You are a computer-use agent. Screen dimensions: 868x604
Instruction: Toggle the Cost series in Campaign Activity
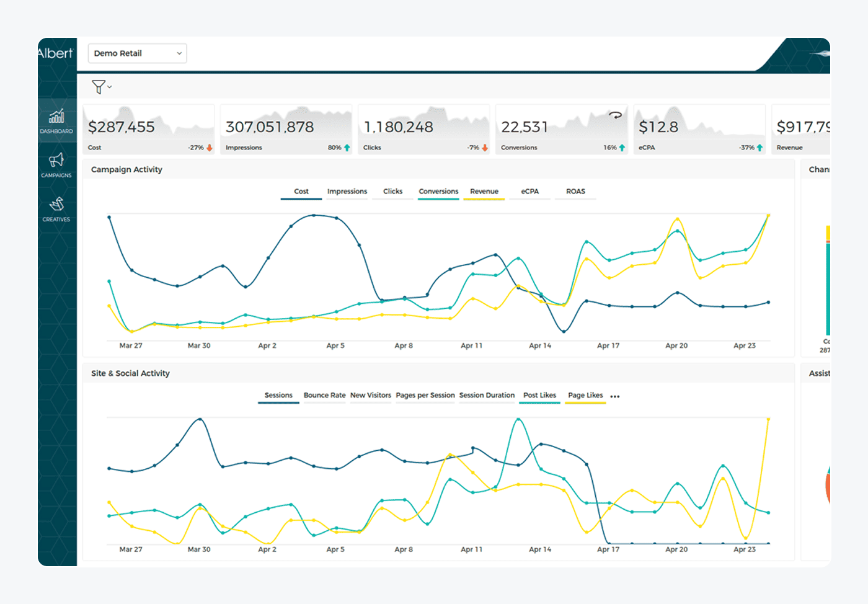[301, 192]
